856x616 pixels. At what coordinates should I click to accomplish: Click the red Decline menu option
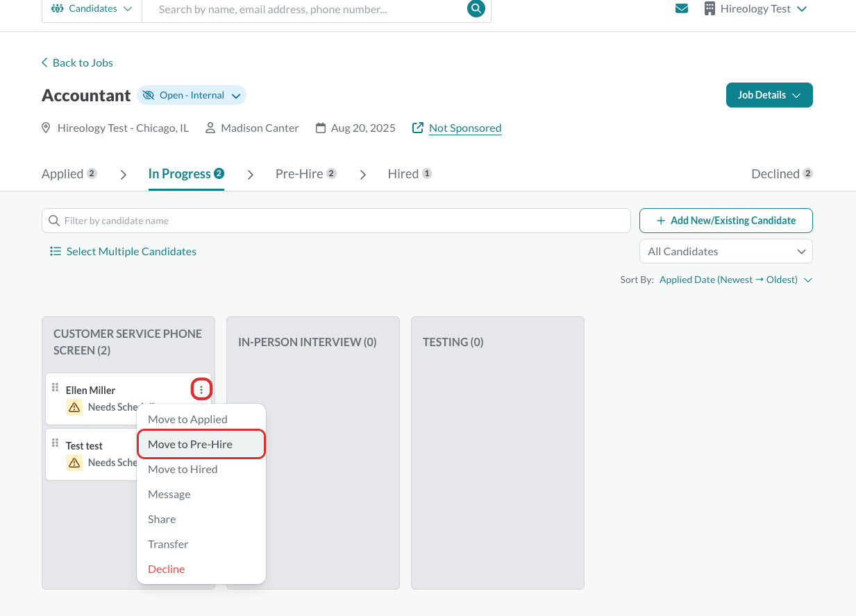coord(201,569)
